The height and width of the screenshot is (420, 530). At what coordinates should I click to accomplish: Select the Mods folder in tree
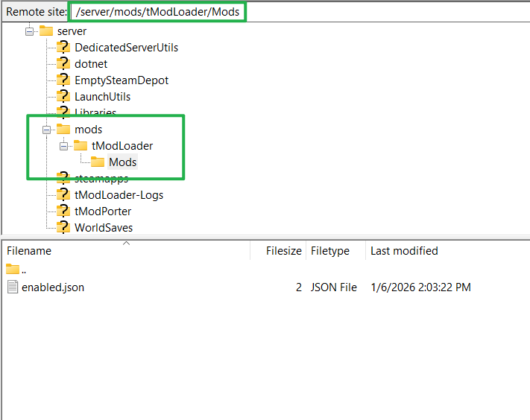point(122,162)
